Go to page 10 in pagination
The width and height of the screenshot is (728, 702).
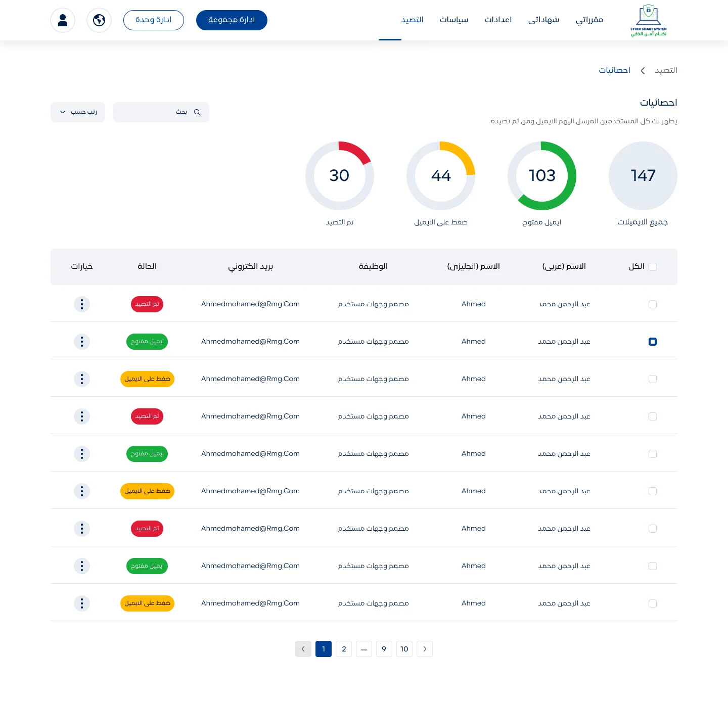tap(404, 649)
